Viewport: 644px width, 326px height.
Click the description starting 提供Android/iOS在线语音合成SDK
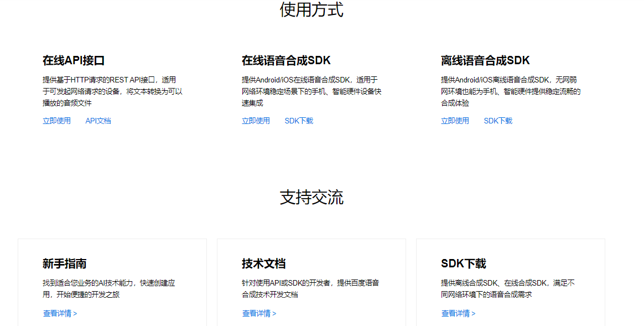pos(311,91)
